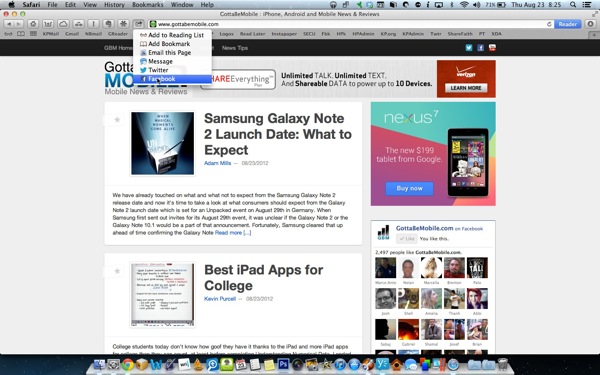Open Trash in the Dock
The height and width of the screenshot is (375, 600).
(502, 364)
